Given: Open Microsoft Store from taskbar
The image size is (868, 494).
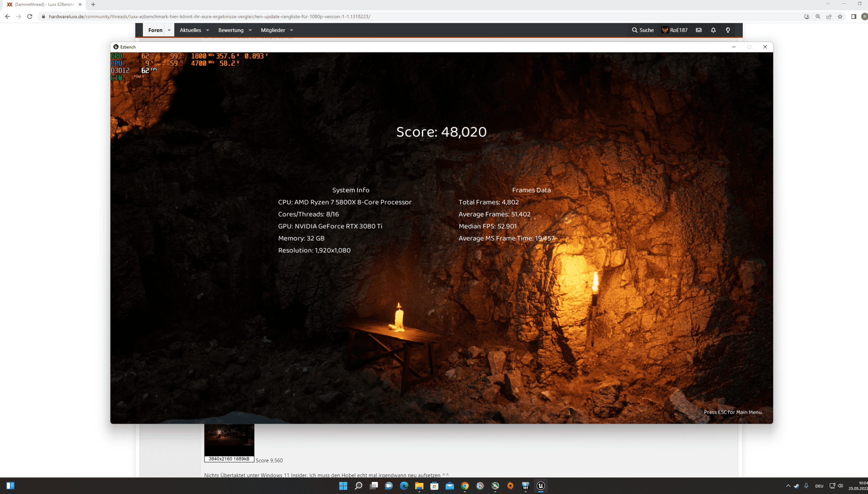Looking at the screenshot, I should [434, 486].
